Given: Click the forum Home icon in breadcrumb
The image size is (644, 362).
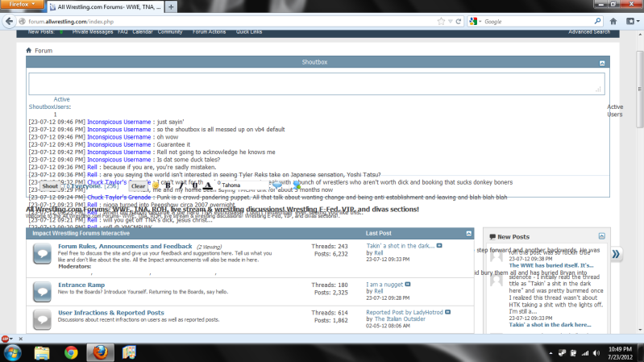Looking at the screenshot, I should 29,51.
